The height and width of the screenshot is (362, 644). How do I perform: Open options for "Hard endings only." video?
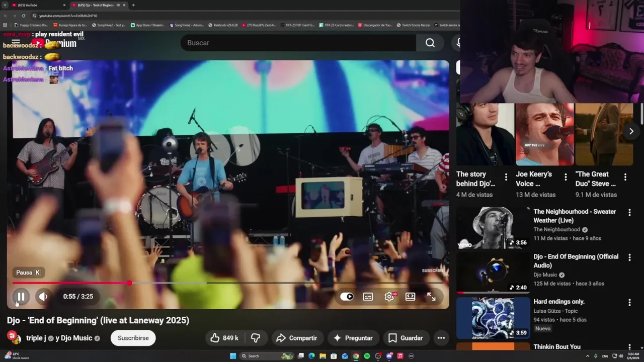point(629,303)
